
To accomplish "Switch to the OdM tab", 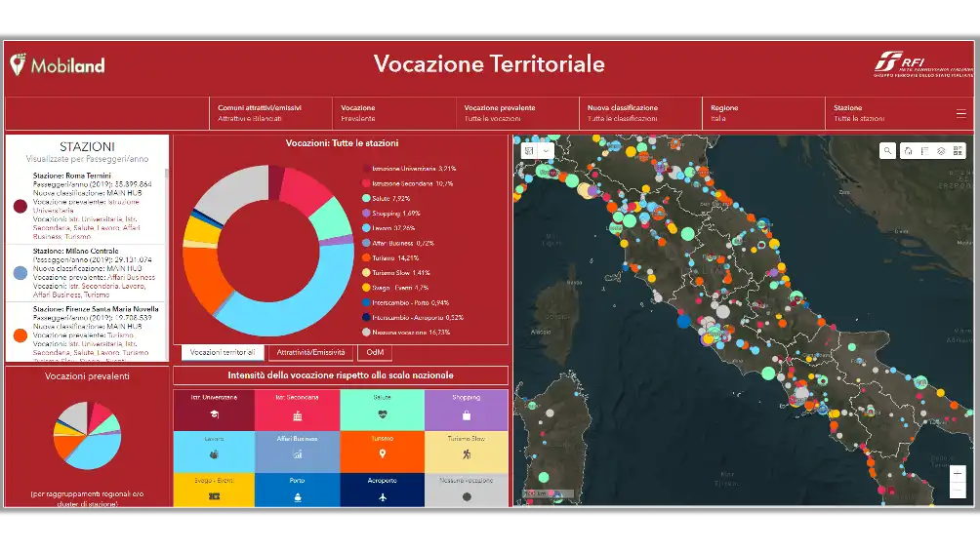I will point(374,352).
